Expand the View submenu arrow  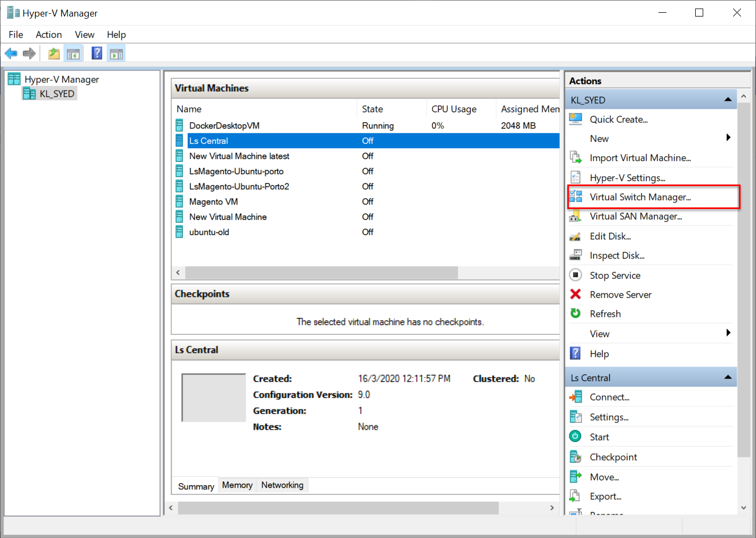coord(728,333)
